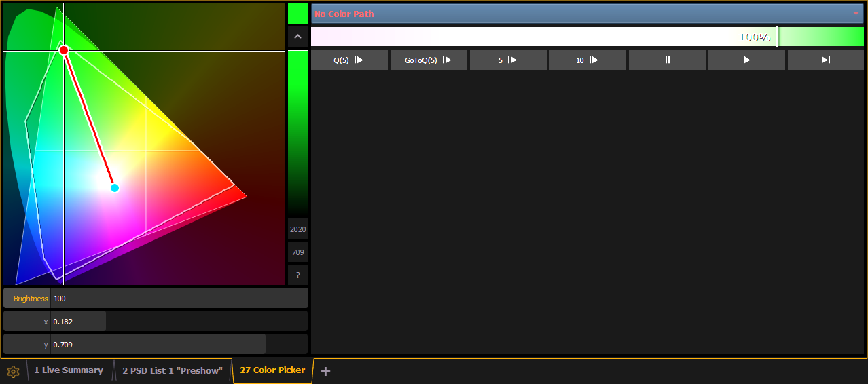Click the Q(5) play button
Viewport: 868px width, 384px height.
click(349, 60)
